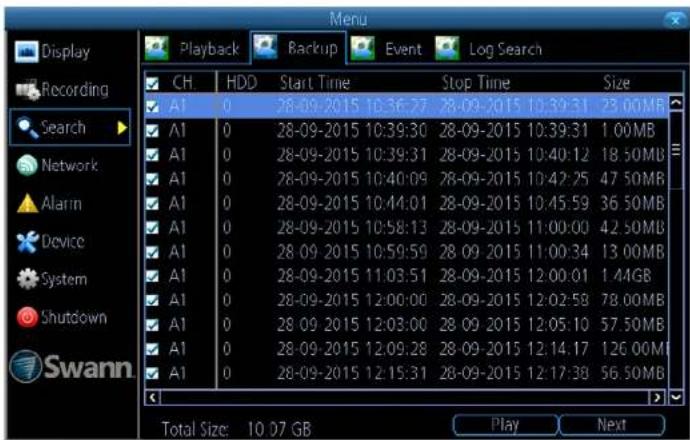Uncheck the recording starting 12:15:31
Viewport: 690px width, 440px height.
tap(152, 374)
